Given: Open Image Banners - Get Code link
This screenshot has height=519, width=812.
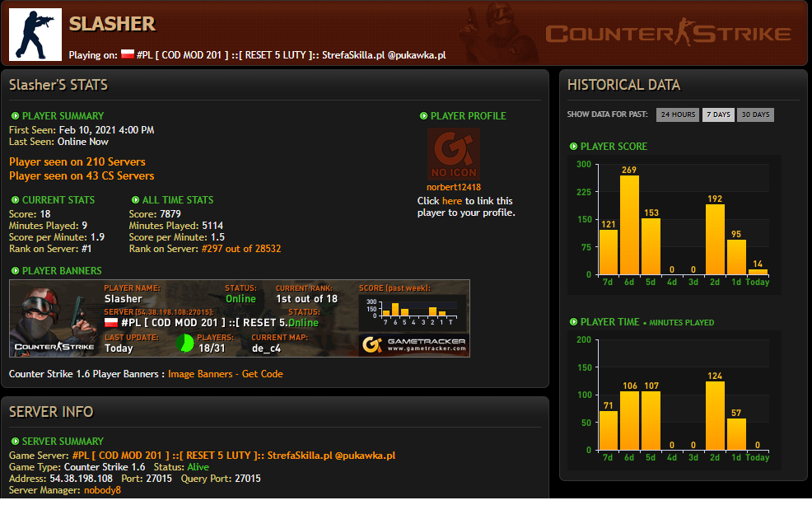Looking at the screenshot, I should point(226,374).
